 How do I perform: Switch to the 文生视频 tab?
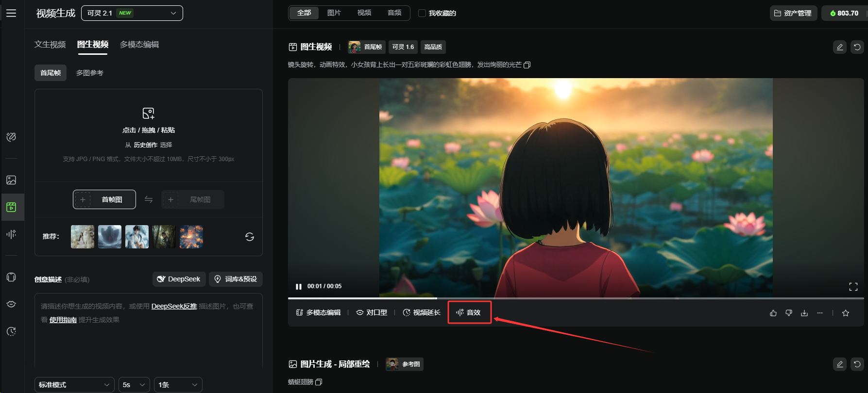point(50,45)
